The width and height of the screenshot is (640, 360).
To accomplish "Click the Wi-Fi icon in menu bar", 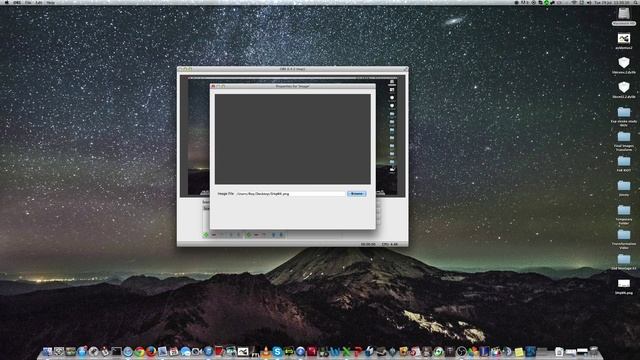I will point(574,2).
